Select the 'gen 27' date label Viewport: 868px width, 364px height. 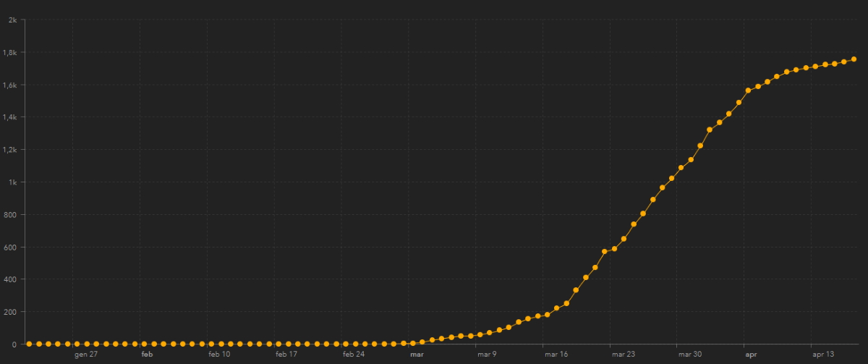[85, 355]
